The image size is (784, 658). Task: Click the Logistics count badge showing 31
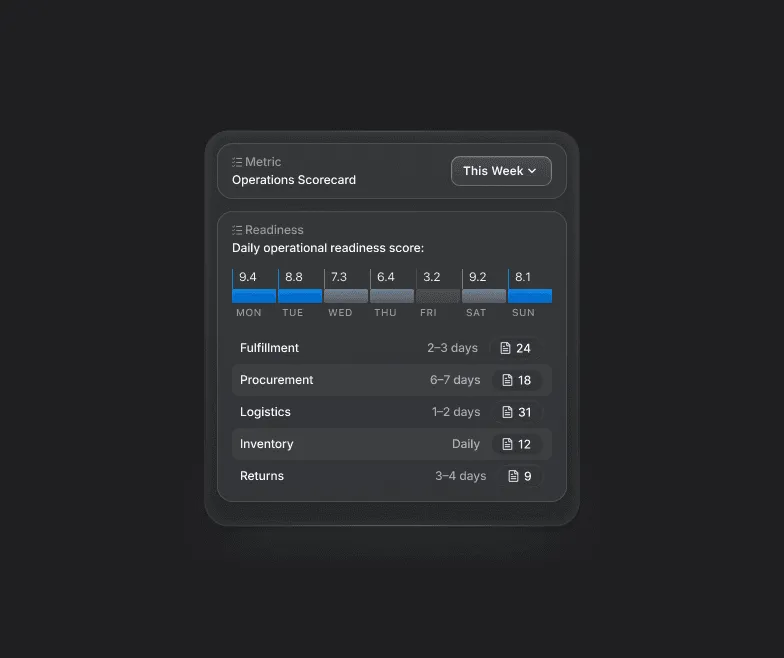(517, 412)
